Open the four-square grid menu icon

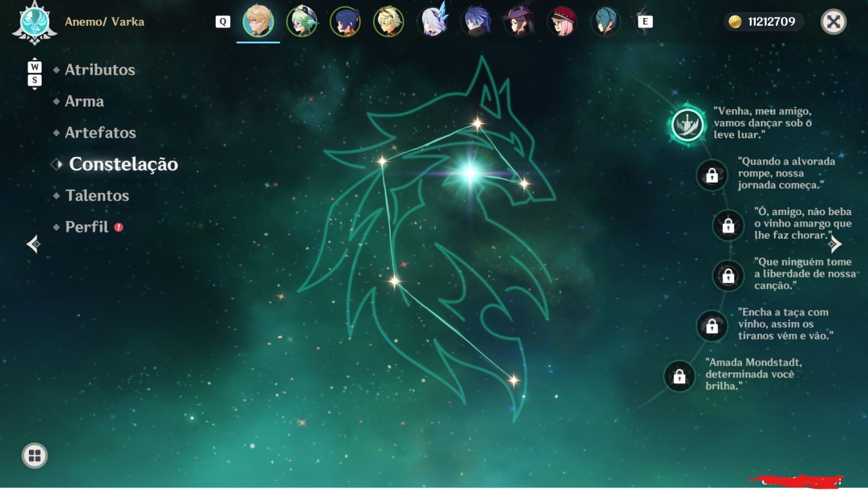tap(35, 456)
